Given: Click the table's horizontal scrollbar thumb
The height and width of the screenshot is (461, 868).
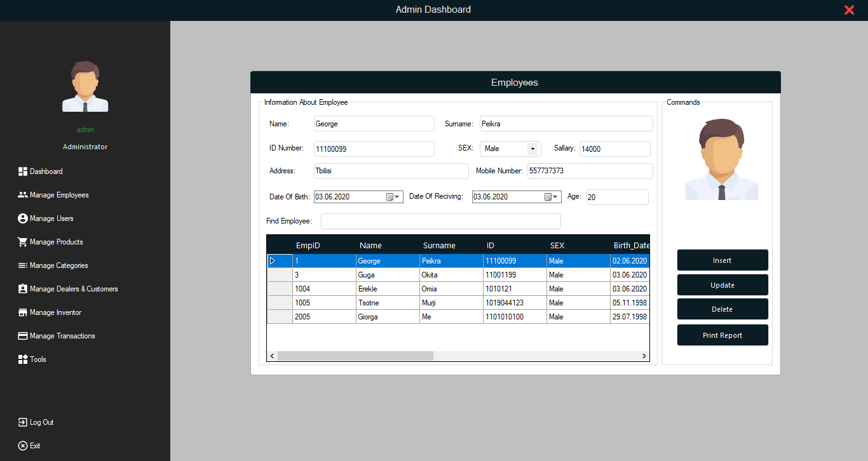Looking at the screenshot, I should pos(355,356).
